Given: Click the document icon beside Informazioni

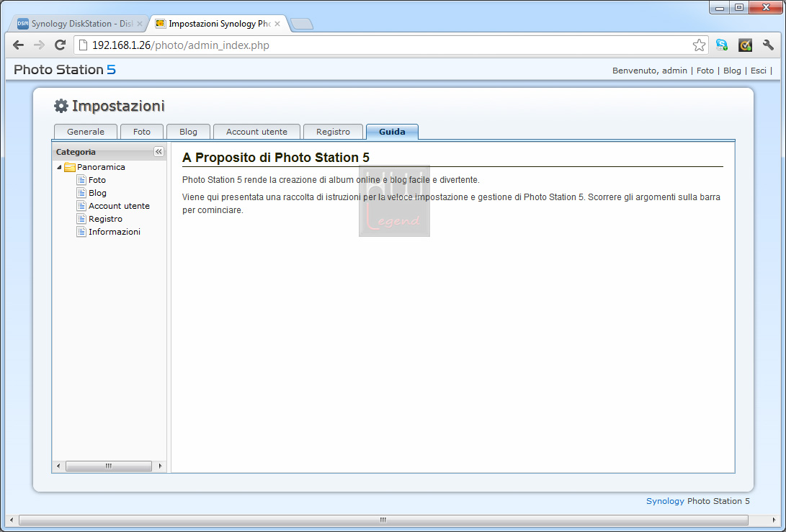Looking at the screenshot, I should [x=81, y=232].
